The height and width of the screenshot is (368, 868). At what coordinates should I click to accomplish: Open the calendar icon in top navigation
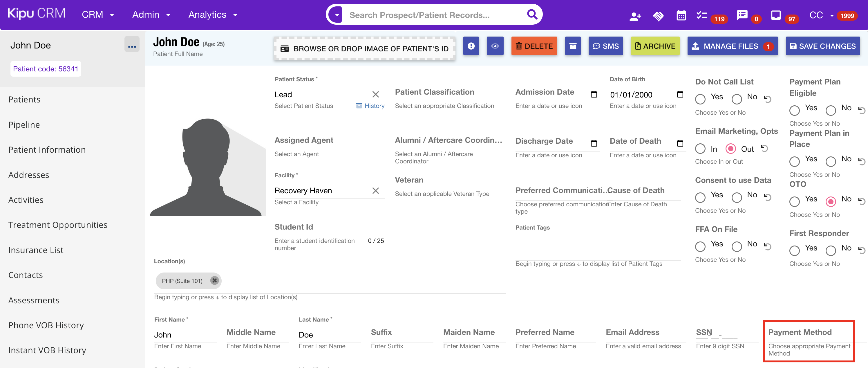click(x=681, y=15)
